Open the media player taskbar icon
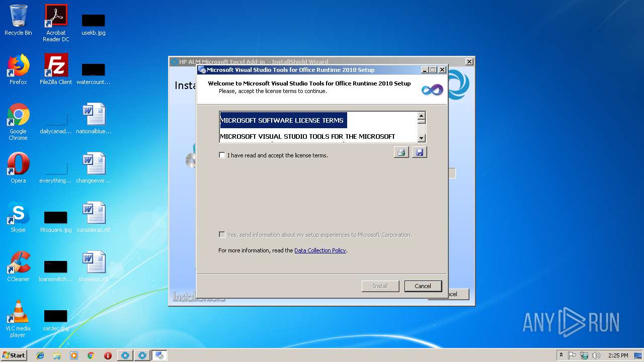The height and width of the screenshot is (362, 644). point(74,355)
